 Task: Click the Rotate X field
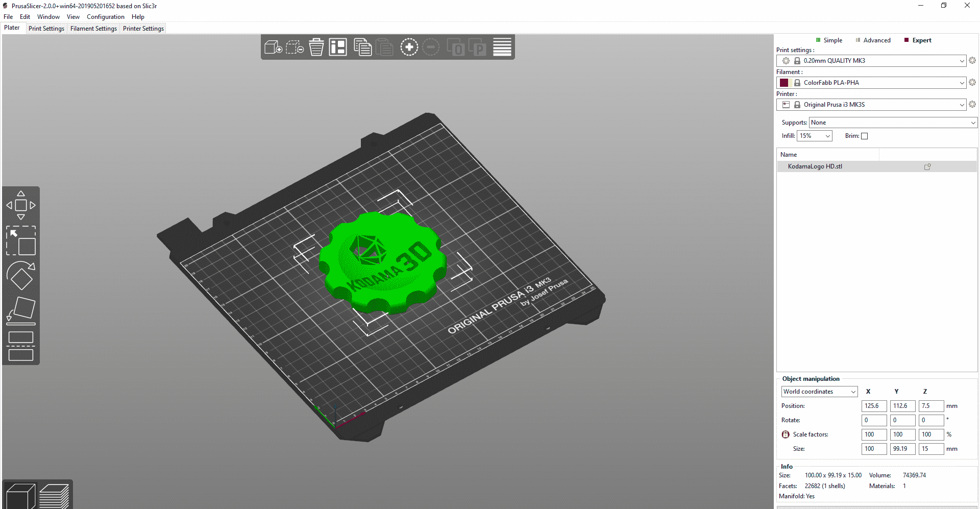click(x=874, y=420)
